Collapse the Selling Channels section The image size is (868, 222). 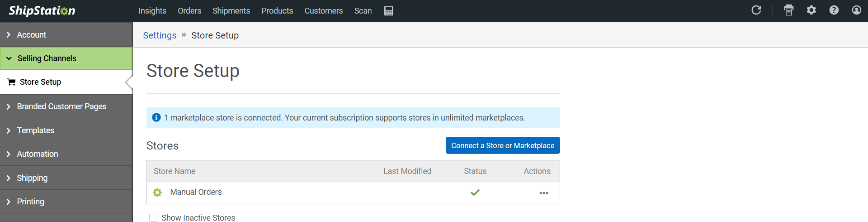tap(47, 58)
